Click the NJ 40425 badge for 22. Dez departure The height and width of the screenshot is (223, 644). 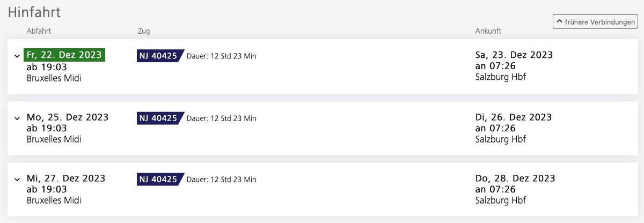[x=159, y=56]
